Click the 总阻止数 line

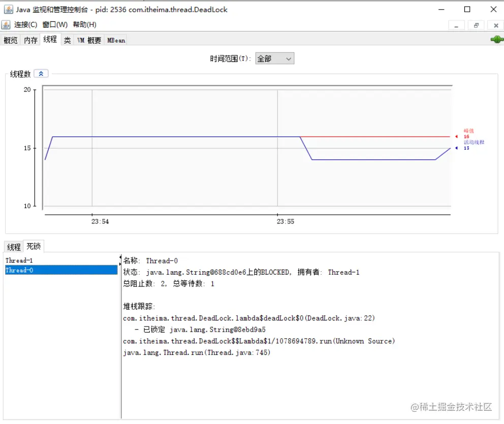click(169, 284)
